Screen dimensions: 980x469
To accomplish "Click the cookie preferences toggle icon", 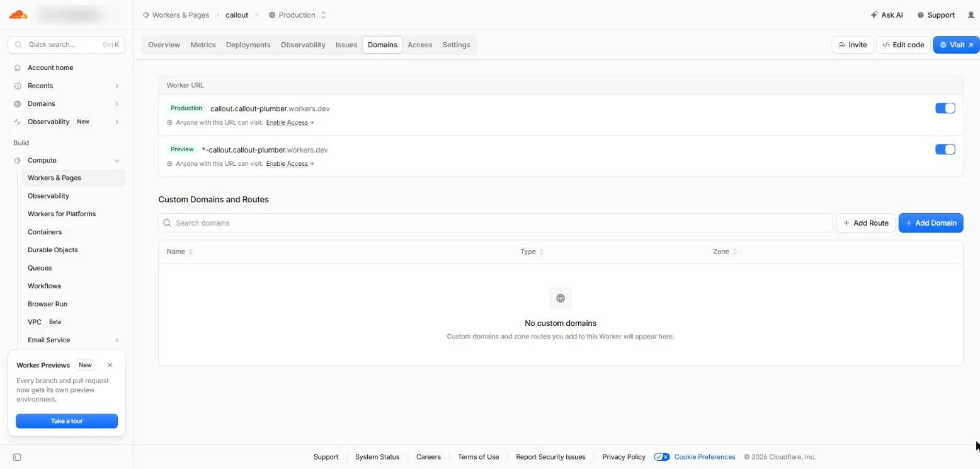I will point(661,457).
